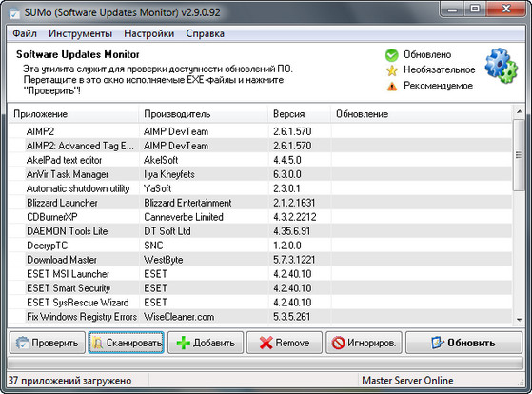Sort list by Приложение column header
This screenshot has width=532, height=394.
tap(72, 114)
